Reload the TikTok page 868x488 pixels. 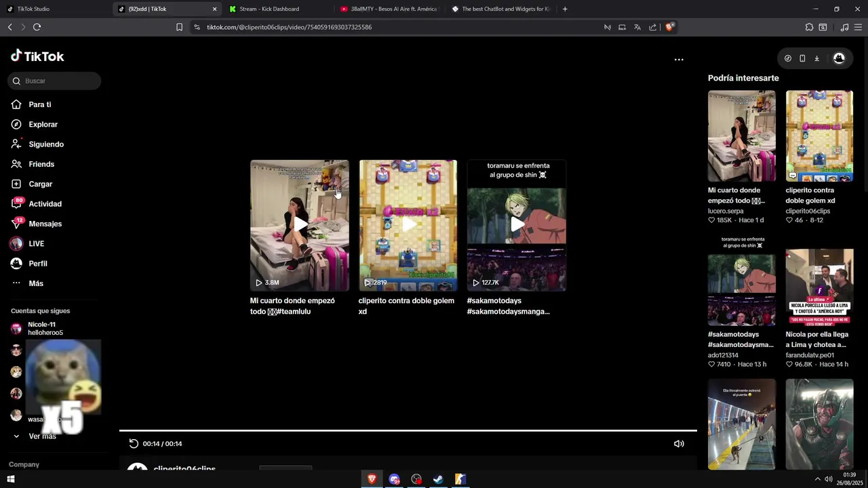coord(37,27)
